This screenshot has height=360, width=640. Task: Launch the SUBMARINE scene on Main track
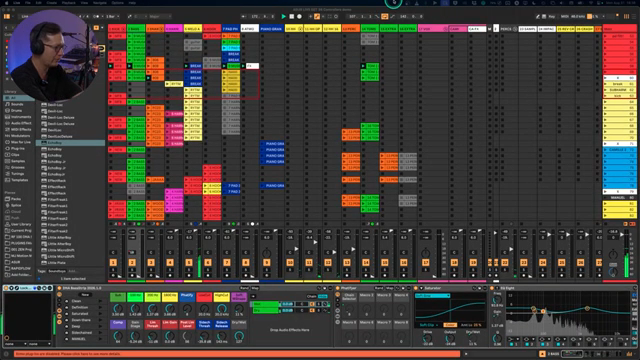tap(619, 90)
